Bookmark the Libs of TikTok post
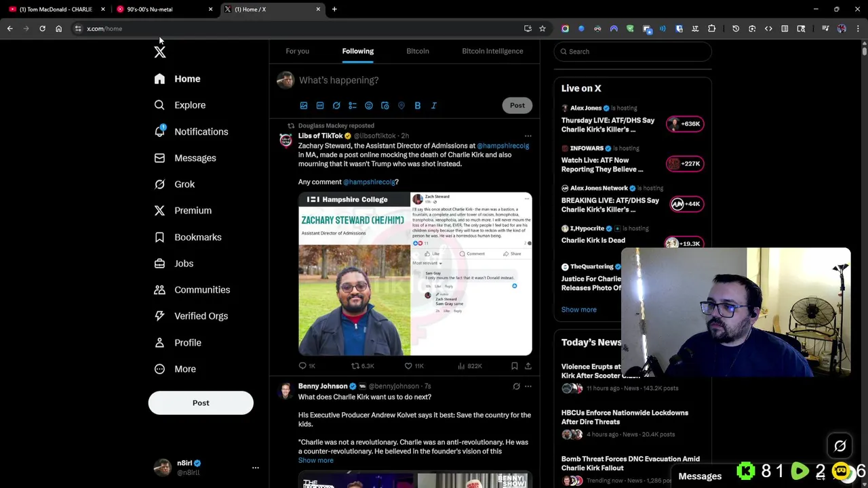 coord(515,366)
